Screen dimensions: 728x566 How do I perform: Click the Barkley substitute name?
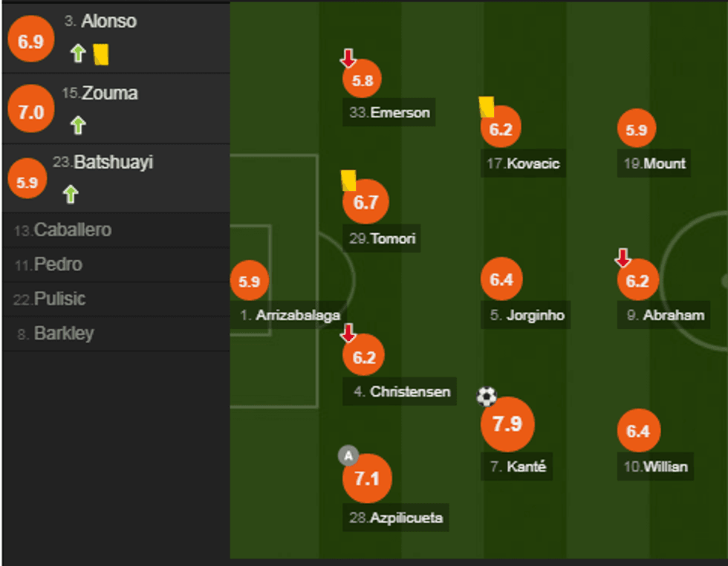coord(64,334)
